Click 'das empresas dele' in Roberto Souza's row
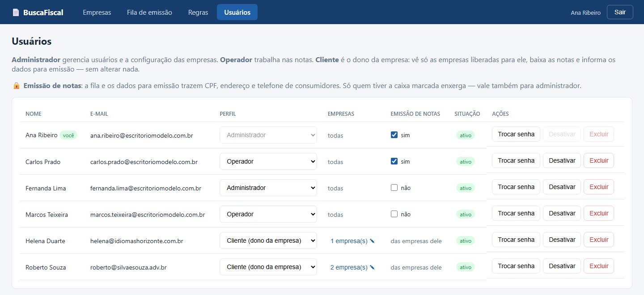The image size is (644, 295). 416,267
